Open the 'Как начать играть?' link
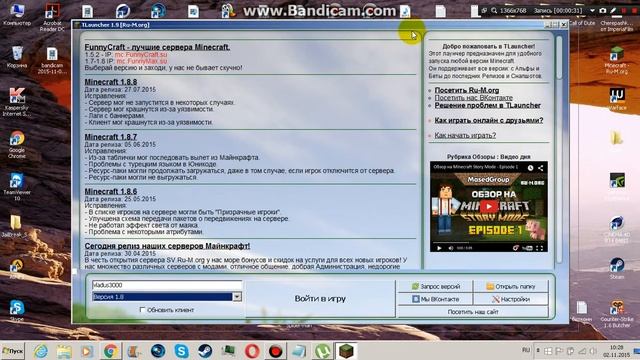Viewport: 640px width, 360px height. (465, 135)
